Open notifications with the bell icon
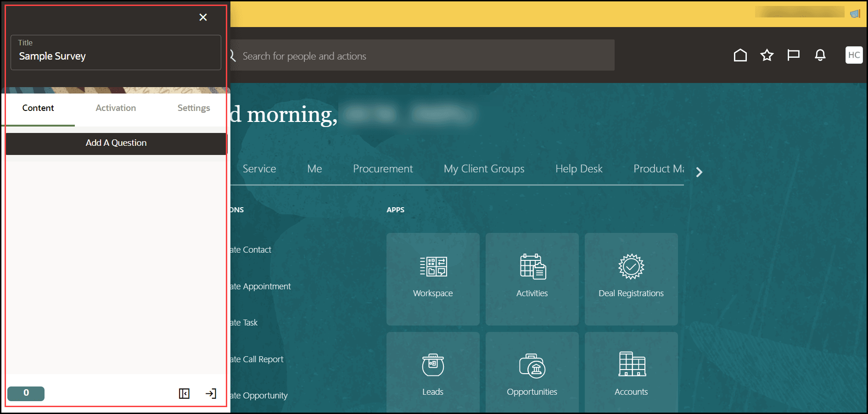Image resolution: width=868 pixels, height=414 pixels. tap(820, 55)
